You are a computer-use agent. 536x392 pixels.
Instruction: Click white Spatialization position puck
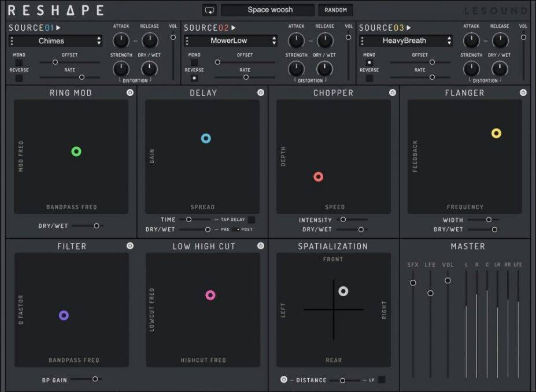pos(343,291)
